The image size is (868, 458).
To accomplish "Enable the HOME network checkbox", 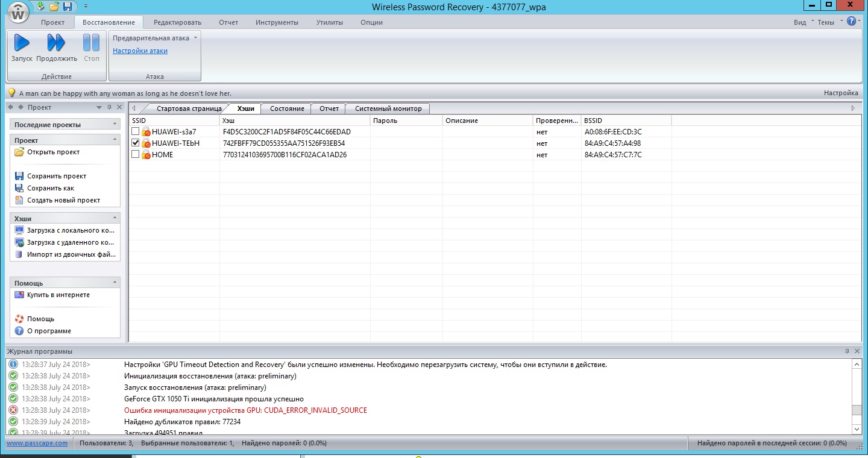I will (136, 154).
